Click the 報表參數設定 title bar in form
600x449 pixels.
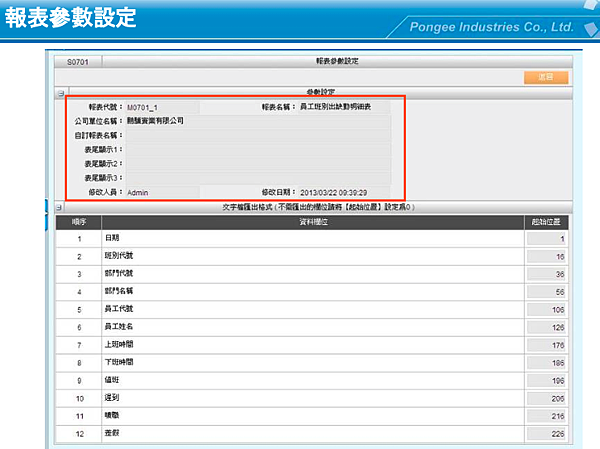[337, 62]
